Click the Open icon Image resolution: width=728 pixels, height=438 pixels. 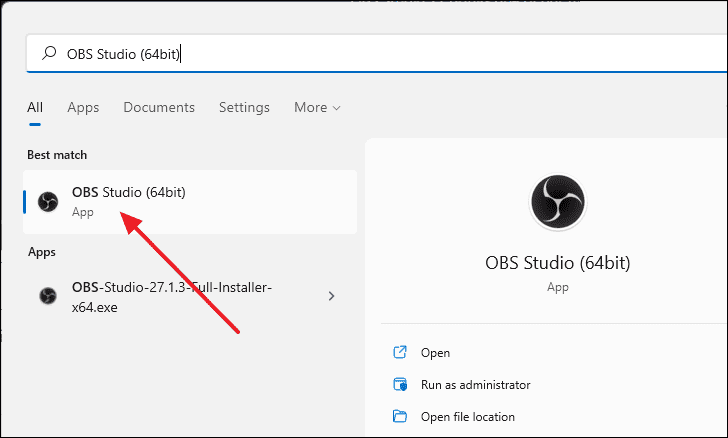(400, 352)
